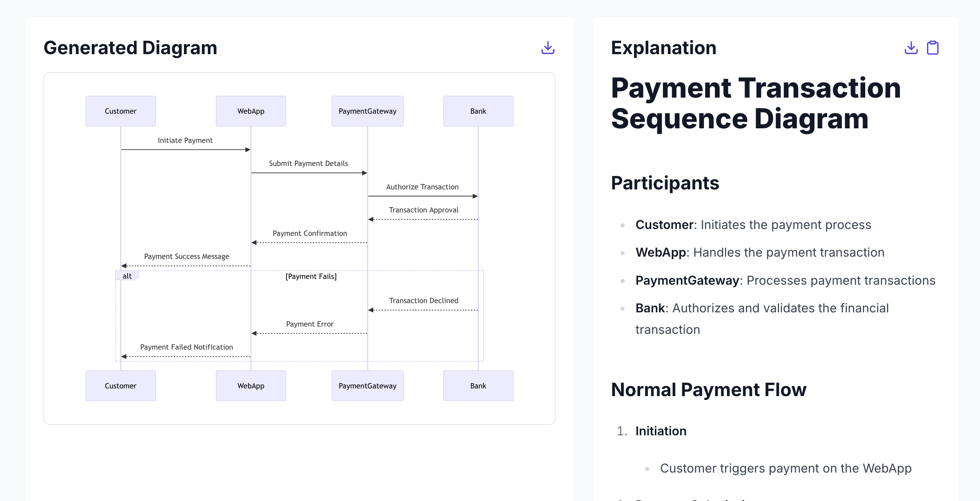The height and width of the screenshot is (501, 980).
Task: Click the top WebApp participant box
Action: (251, 111)
